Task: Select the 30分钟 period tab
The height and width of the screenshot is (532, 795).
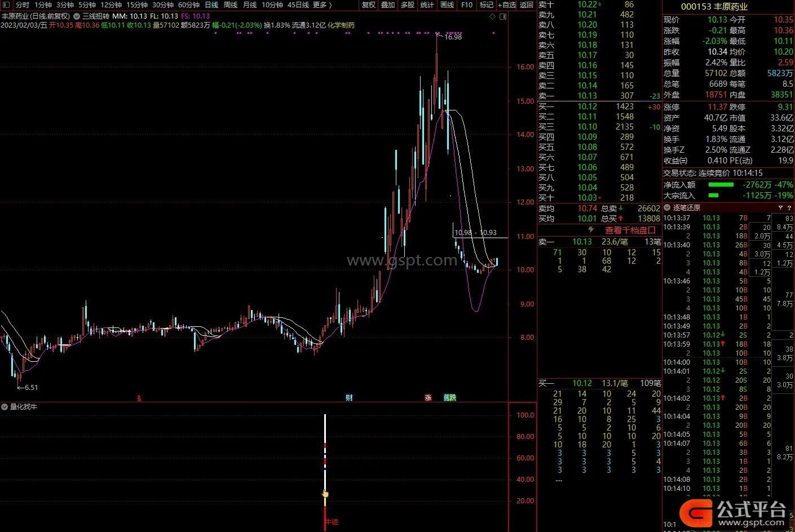Action: point(162,5)
